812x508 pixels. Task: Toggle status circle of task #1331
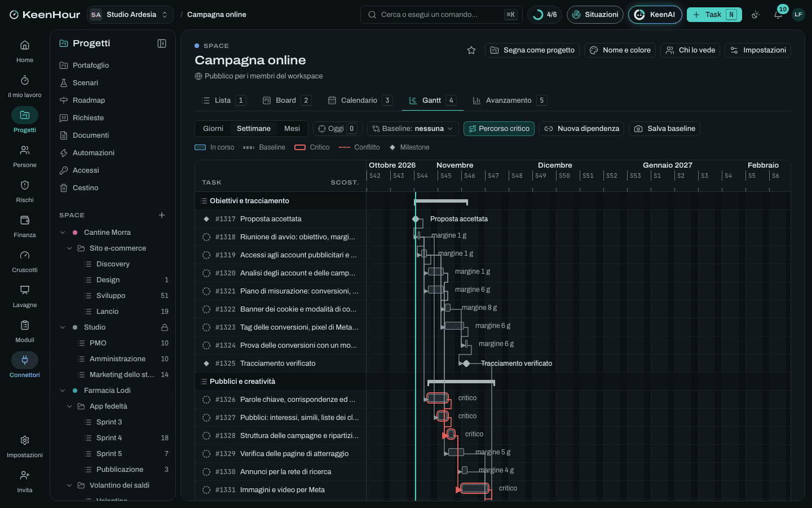[206, 490]
